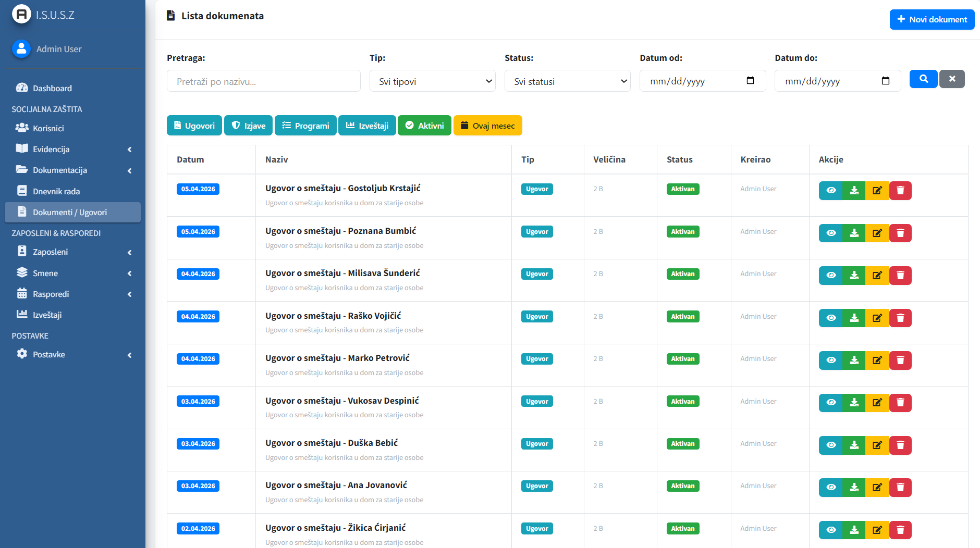Download the Milisava Šunderić contract
This screenshot has width=980, height=548.
click(854, 276)
